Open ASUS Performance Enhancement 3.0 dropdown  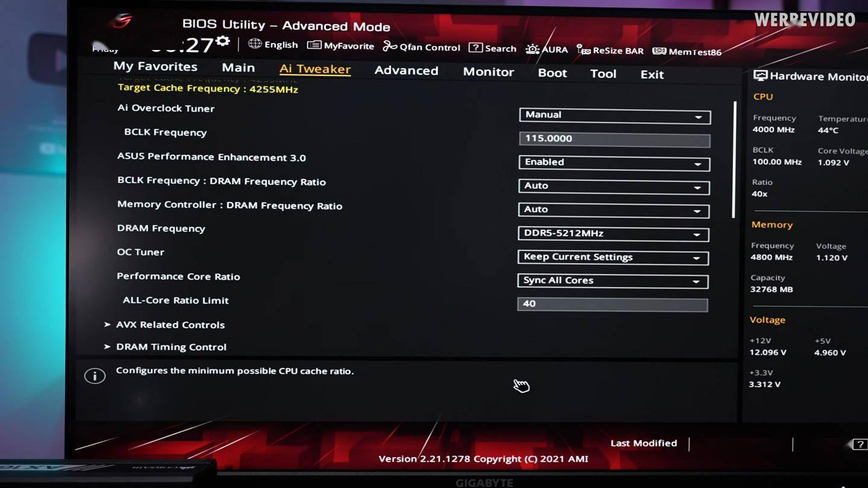click(614, 163)
